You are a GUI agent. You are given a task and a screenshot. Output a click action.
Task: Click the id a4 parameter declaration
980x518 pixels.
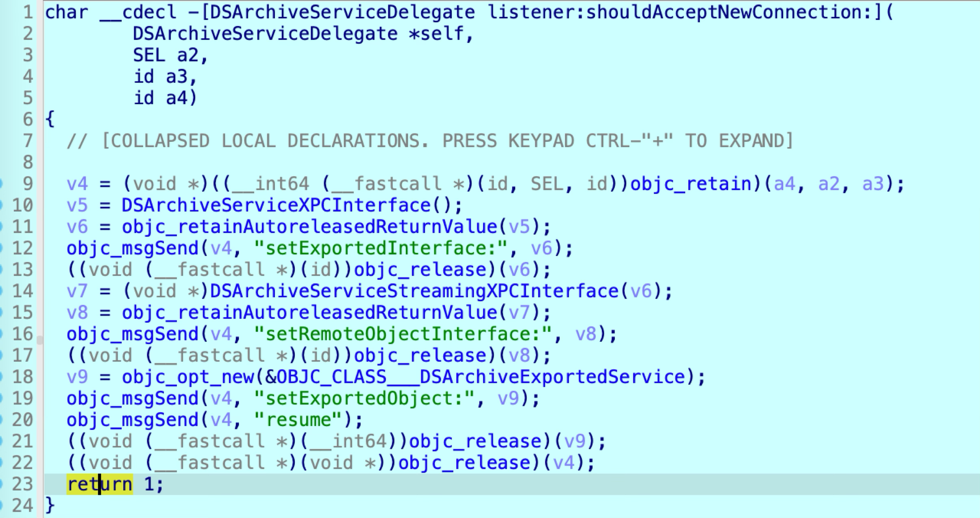tap(160, 98)
